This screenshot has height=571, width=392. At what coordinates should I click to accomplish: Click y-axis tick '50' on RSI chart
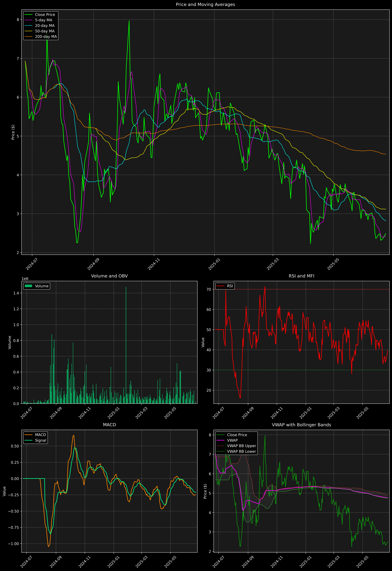(x=209, y=330)
